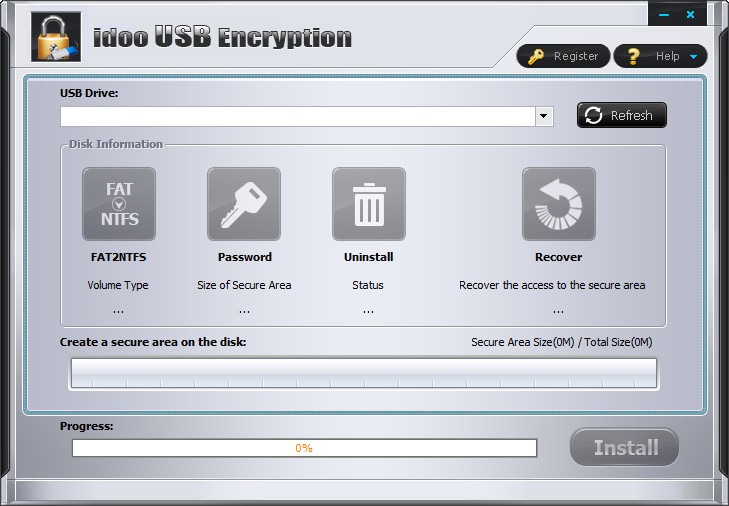Click the secure area size slider bar

coord(364,373)
